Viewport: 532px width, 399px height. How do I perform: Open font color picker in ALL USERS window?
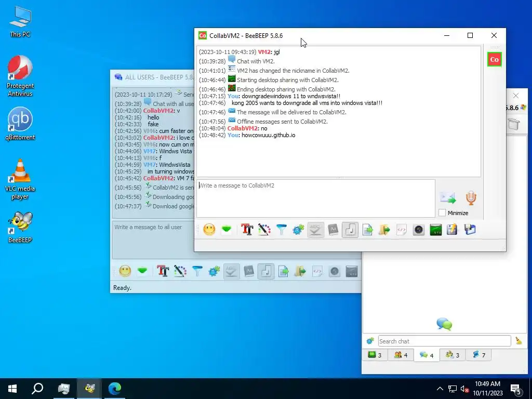click(180, 271)
